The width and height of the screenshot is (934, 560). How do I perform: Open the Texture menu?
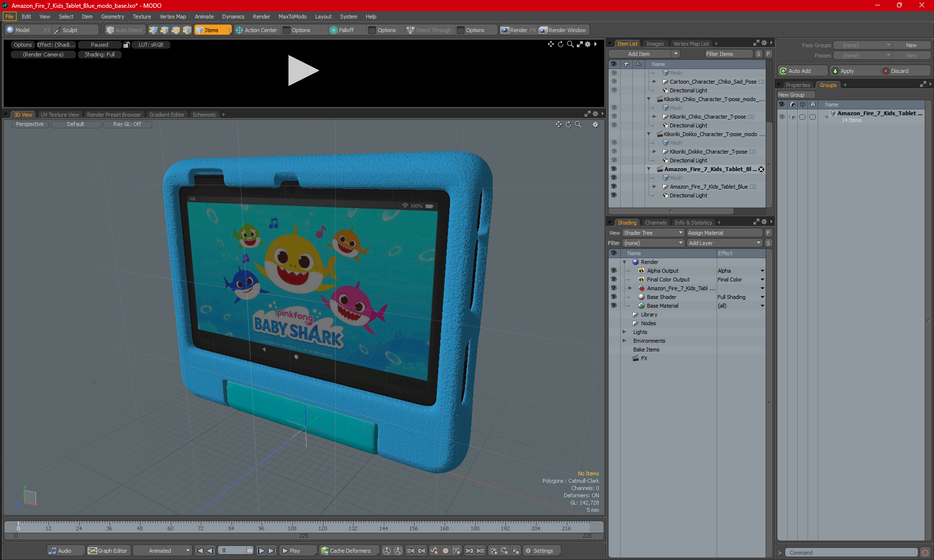point(142,17)
